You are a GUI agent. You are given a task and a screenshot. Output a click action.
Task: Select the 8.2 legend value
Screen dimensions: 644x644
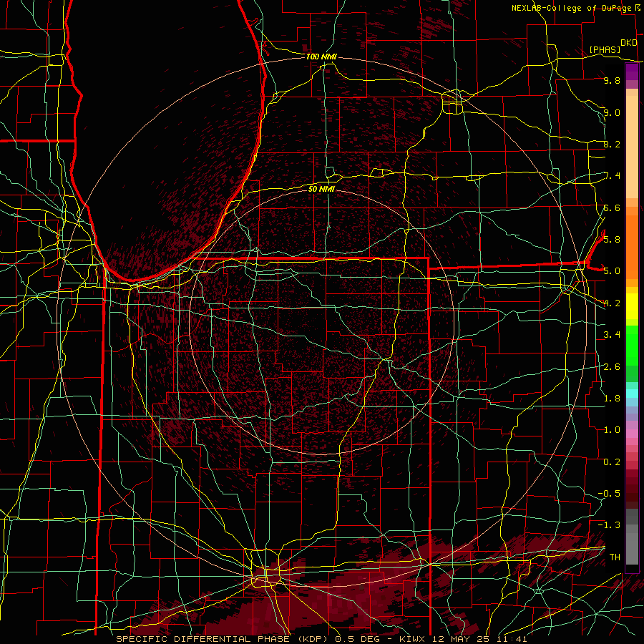tap(612, 144)
